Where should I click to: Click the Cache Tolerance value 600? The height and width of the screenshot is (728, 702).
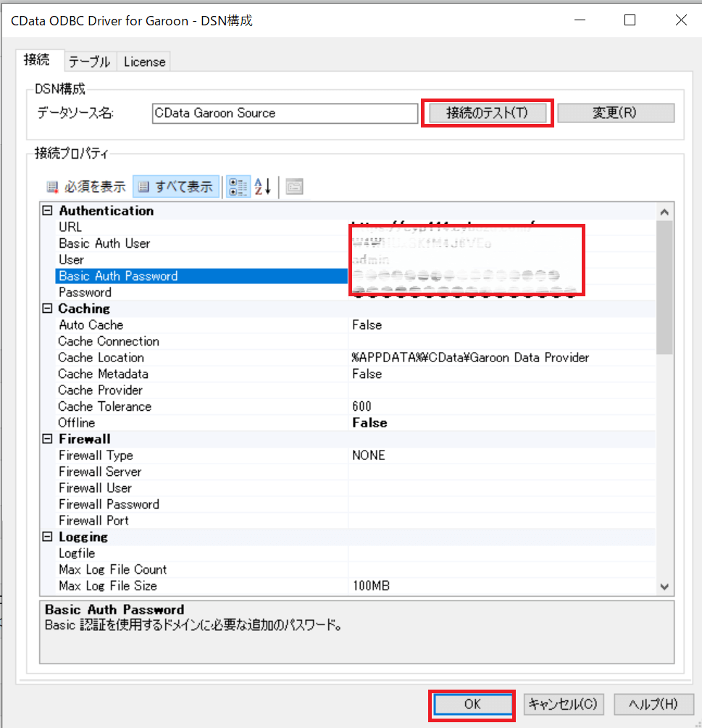[362, 406]
